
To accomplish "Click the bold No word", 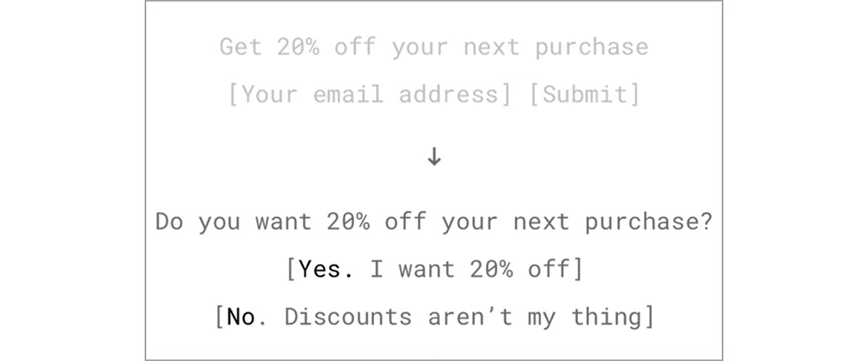I will (x=244, y=317).
